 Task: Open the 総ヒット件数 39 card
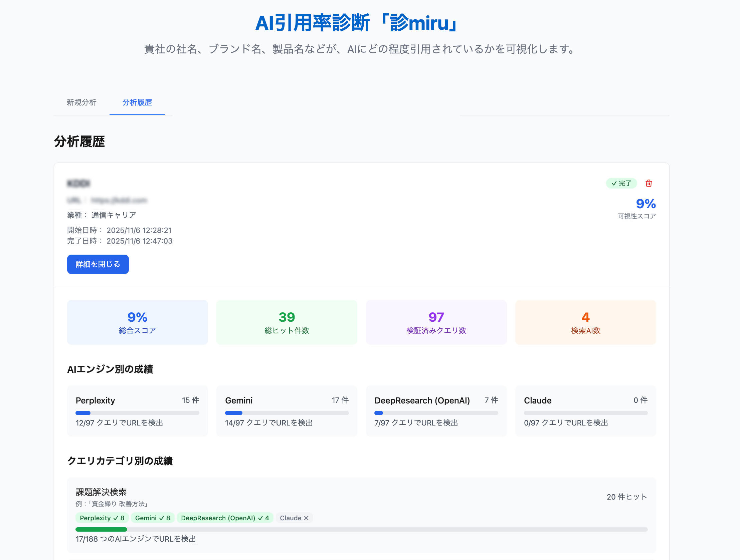coord(287,322)
